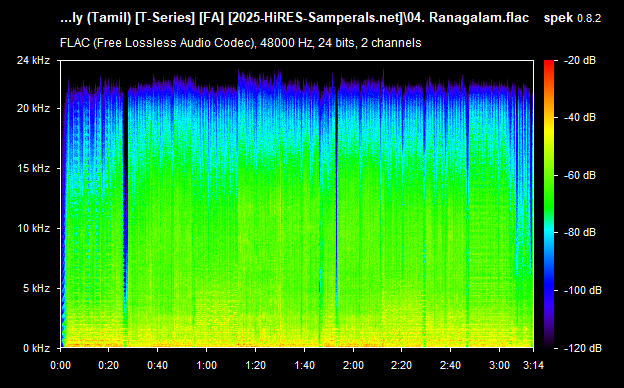Select the 0:20 time axis marker

[109, 365]
